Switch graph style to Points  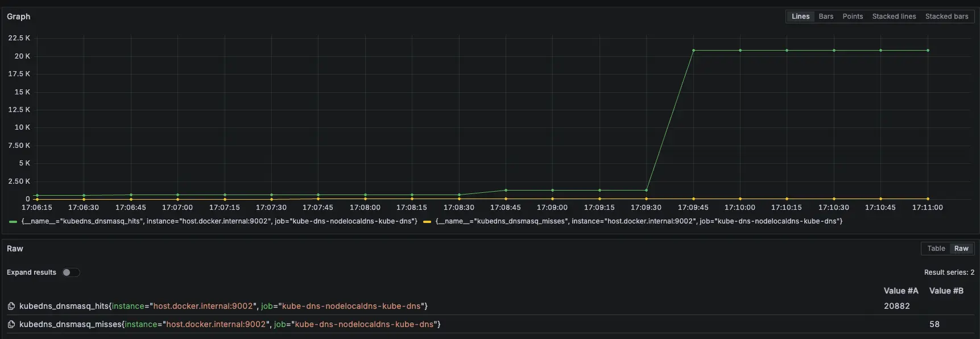click(x=853, y=16)
